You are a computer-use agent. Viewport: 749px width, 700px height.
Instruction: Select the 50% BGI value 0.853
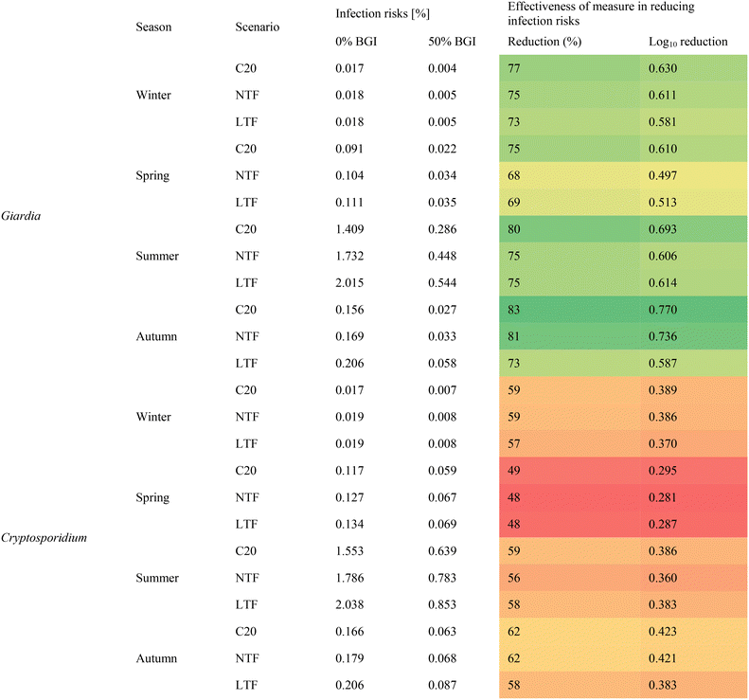[x=442, y=630]
